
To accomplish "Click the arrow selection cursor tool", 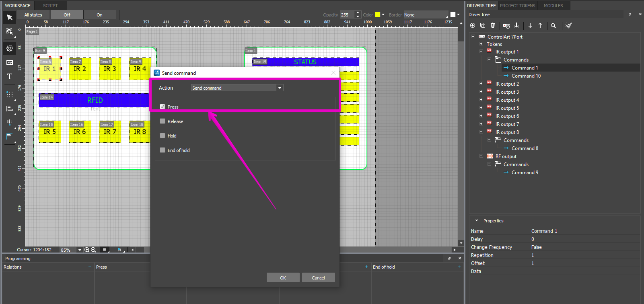I will 10,17.
